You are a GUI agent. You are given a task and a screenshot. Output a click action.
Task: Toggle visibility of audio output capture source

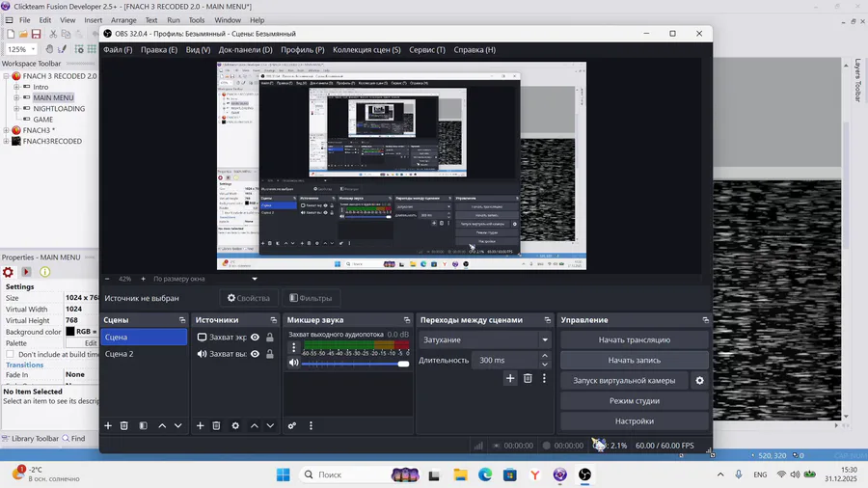point(255,354)
